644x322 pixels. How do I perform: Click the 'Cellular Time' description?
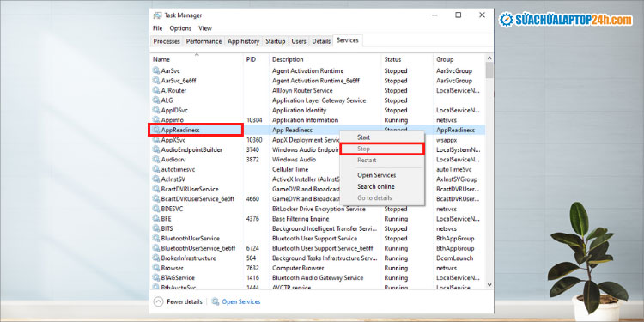290,169
